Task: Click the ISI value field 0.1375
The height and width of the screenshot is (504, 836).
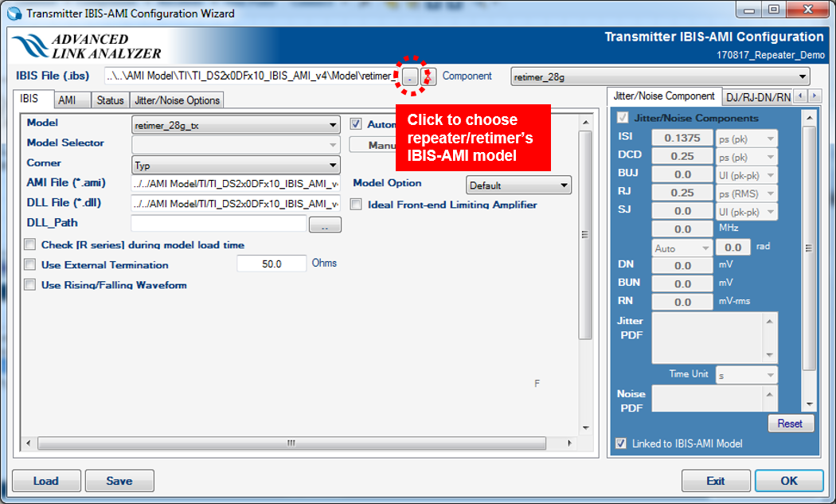Action: coord(682,138)
